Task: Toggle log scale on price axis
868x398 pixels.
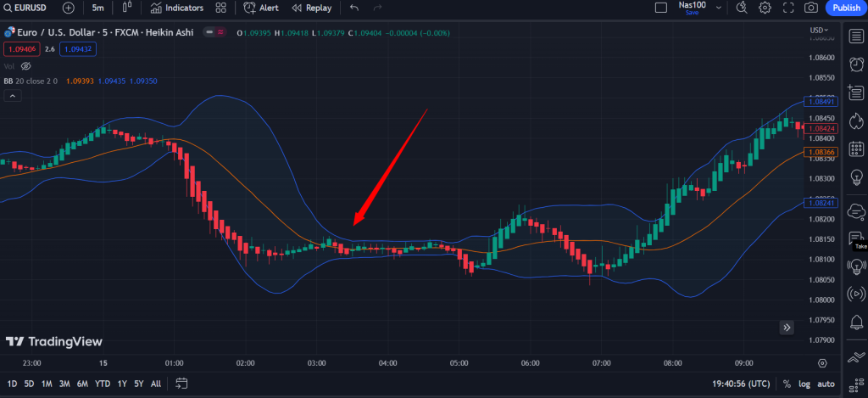Action: click(804, 384)
